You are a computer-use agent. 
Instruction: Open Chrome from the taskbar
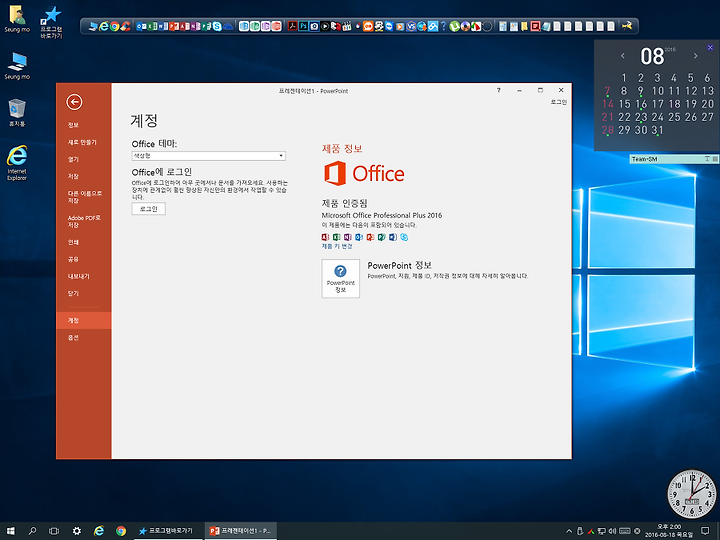[121, 531]
